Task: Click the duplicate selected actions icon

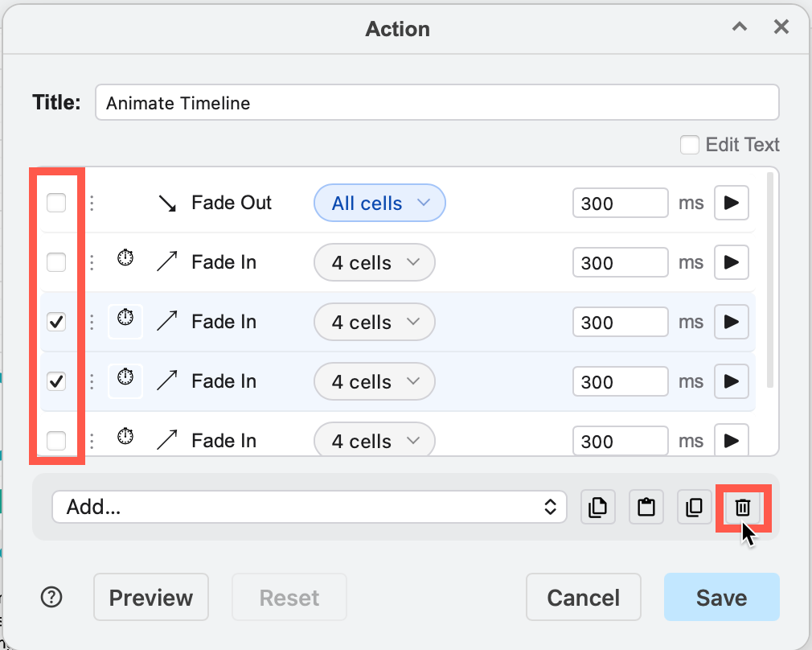Action: 695,507
